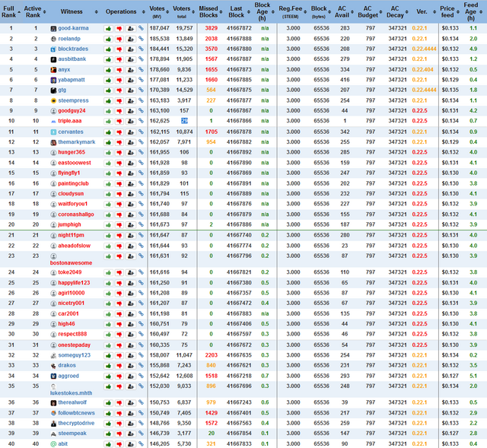The image size is (487, 448).
Task: Sort by Price feed header
Action: [x=449, y=12]
